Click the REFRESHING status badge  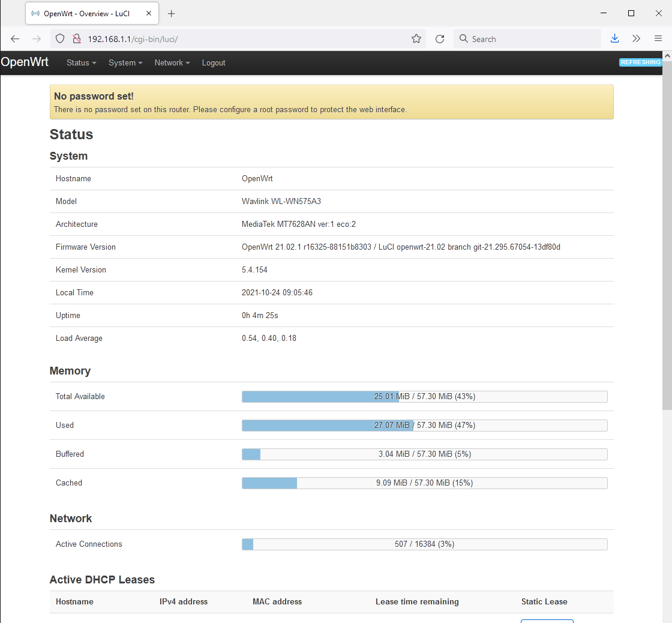[640, 62]
